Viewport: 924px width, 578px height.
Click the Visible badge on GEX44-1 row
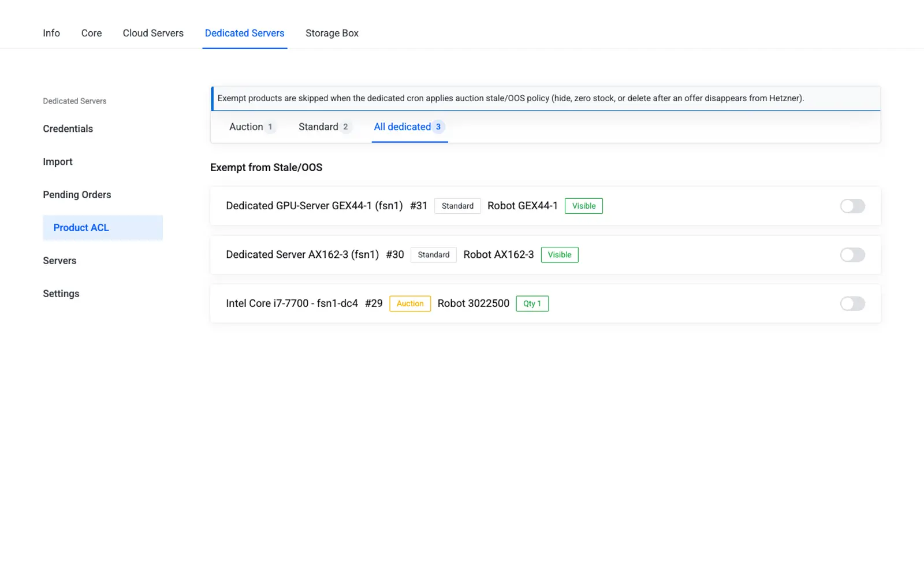(584, 206)
